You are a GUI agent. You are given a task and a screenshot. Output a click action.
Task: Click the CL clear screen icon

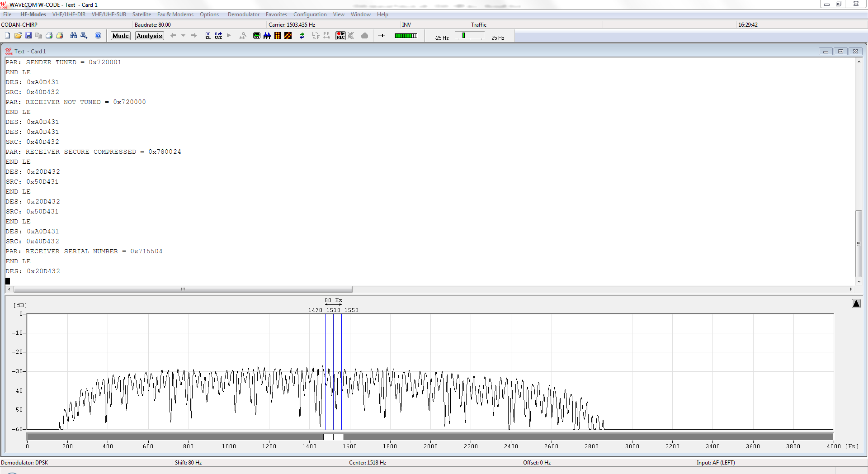(208, 36)
